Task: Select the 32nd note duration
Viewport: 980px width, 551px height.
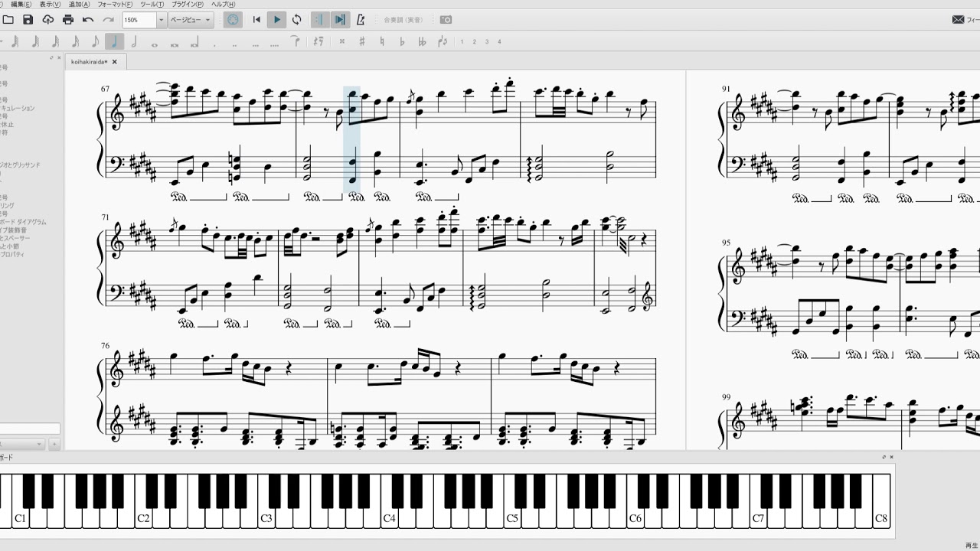Action: pyautogui.click(x=55, y=41)
